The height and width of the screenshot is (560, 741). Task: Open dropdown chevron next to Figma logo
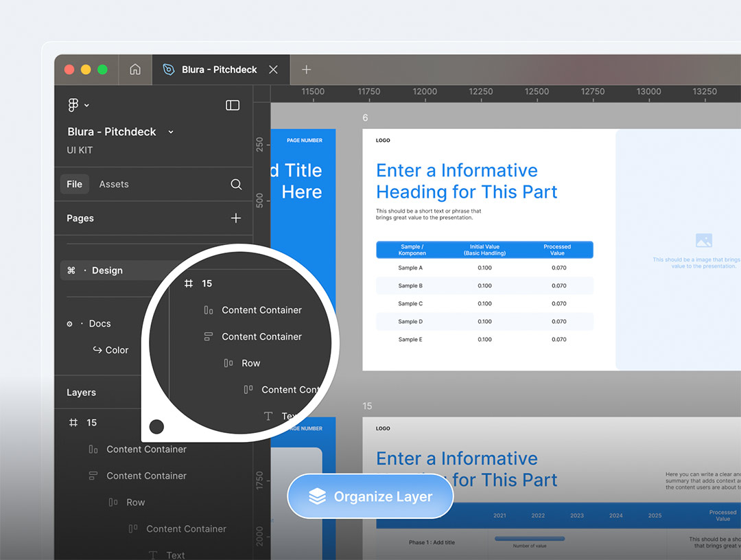pos(86,105)
